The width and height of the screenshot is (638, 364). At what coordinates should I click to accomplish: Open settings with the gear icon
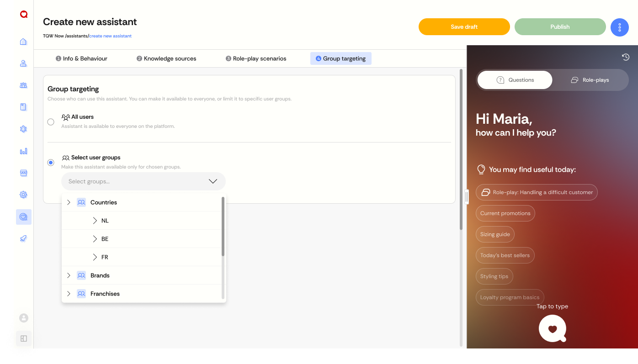(x=23, y=195)
